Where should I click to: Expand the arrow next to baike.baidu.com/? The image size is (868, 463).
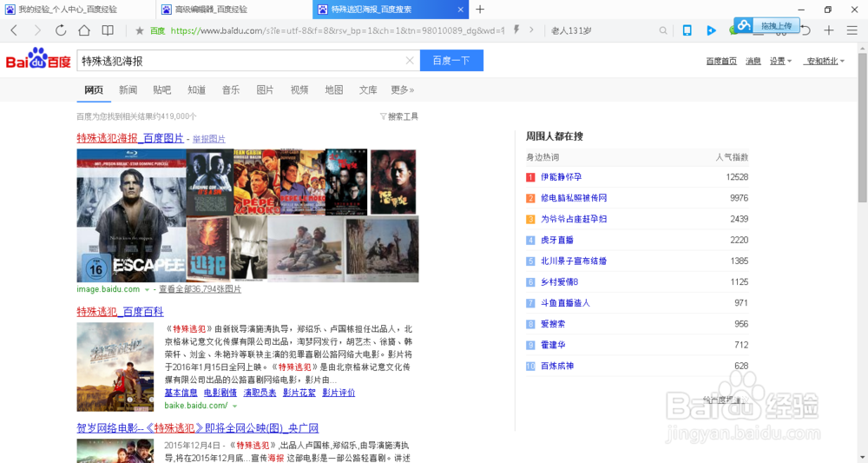(234, 406)
